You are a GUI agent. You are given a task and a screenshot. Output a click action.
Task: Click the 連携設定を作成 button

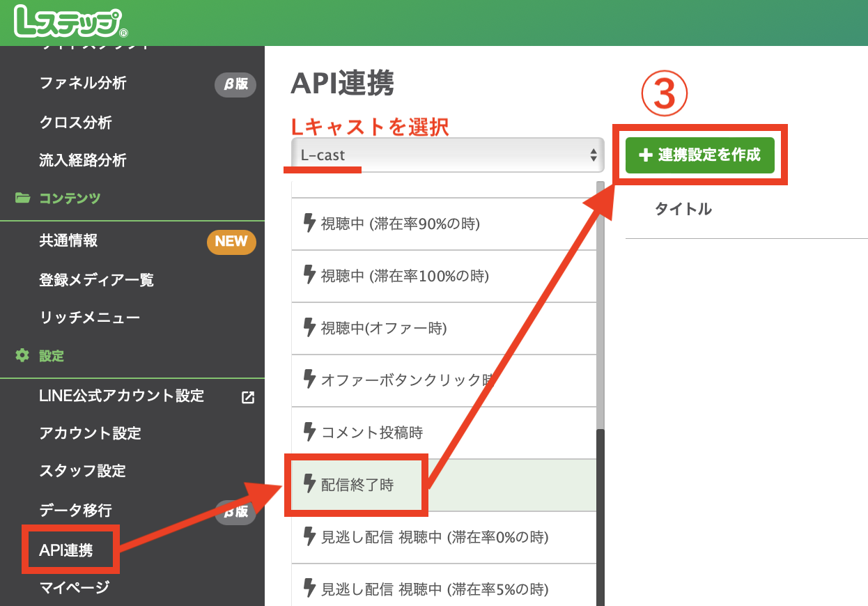(701, 155)
